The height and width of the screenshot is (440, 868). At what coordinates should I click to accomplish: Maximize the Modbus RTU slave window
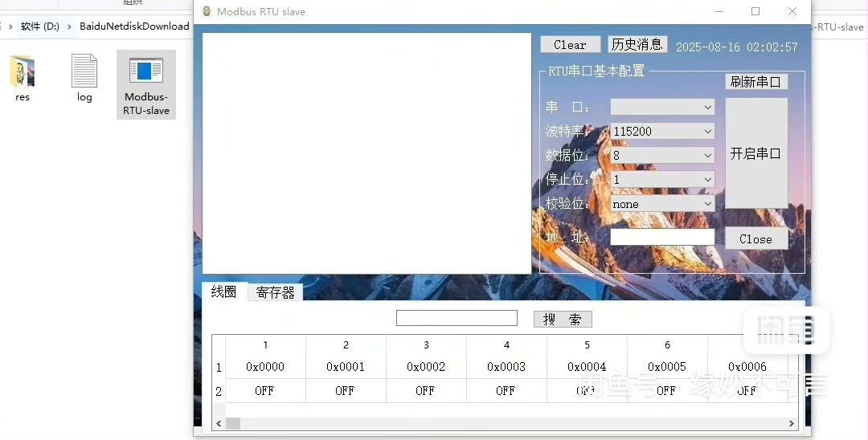tap(755, 11)
